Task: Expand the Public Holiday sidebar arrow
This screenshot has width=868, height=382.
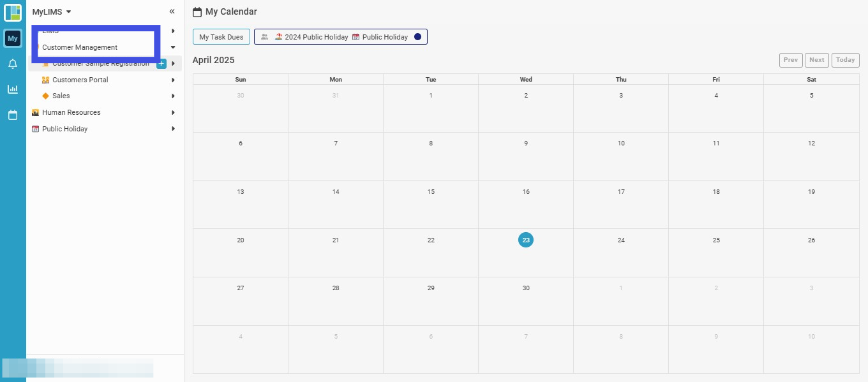Action: [x=173, y=129]
